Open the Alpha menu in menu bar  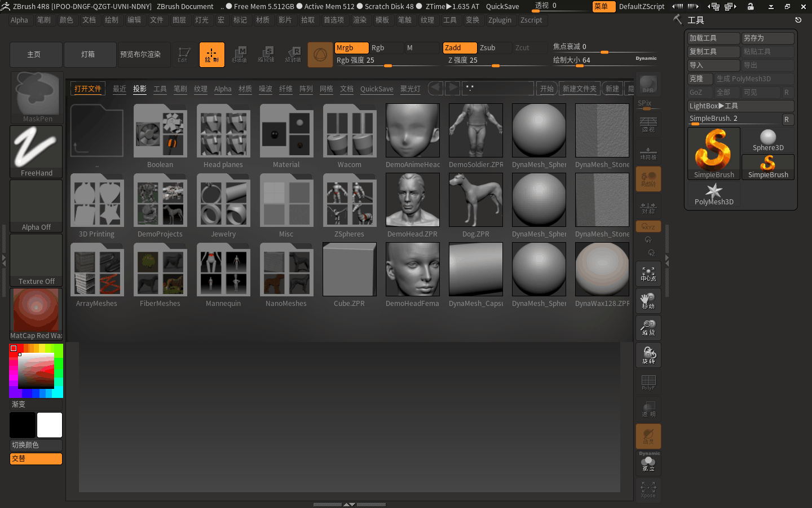tap(19, 20)
